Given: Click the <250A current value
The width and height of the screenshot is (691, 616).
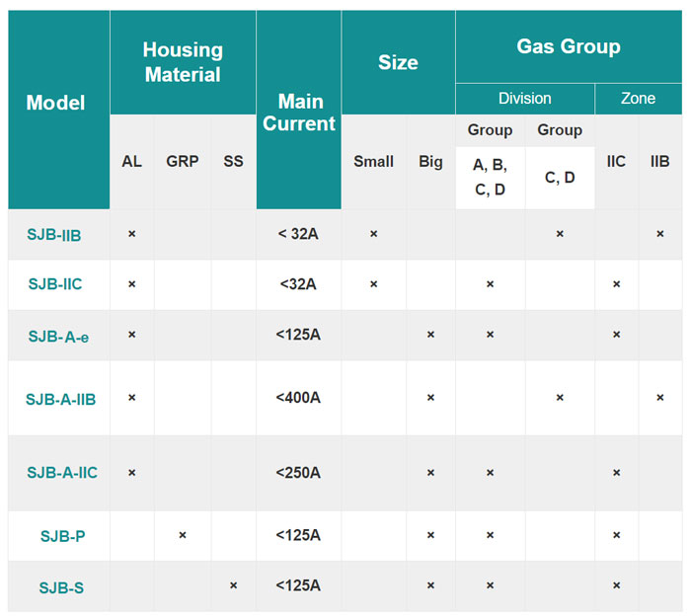Looking at the screenshot, I should pos(298,473).
